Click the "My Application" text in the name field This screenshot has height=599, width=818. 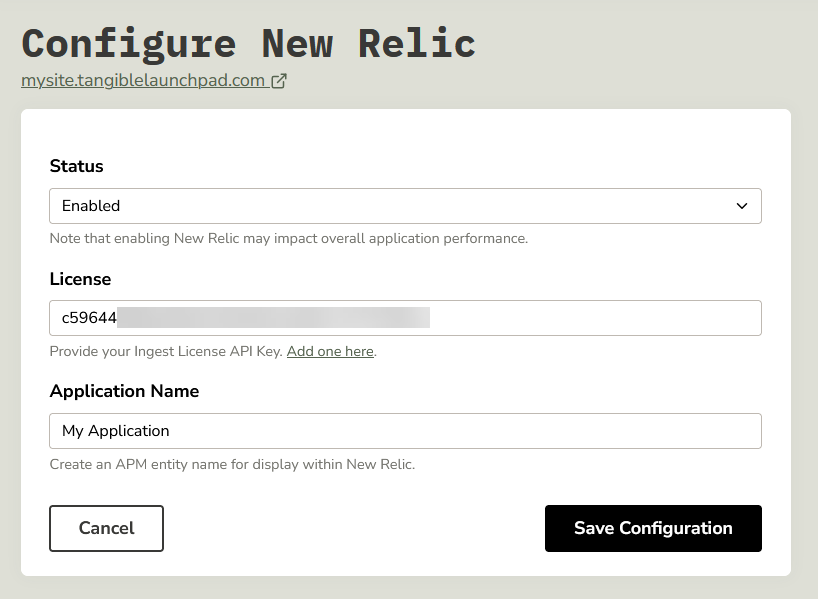116,431
